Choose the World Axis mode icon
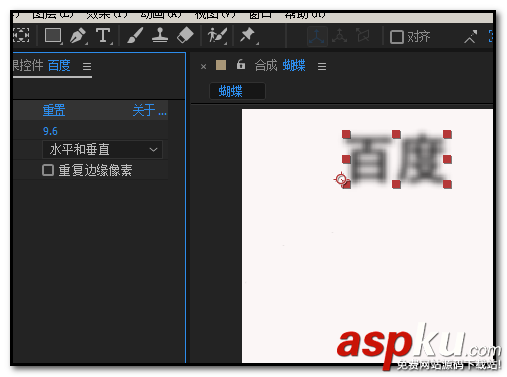The width and height of the screenshot is (507, 377). point(339,36)
